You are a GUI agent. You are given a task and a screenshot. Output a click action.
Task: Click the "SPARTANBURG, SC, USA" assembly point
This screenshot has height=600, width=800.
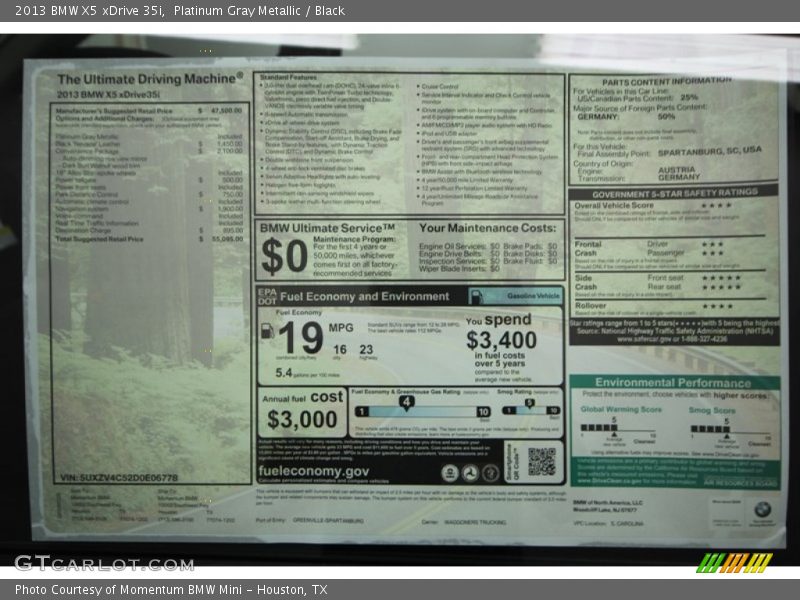[710, 152]
